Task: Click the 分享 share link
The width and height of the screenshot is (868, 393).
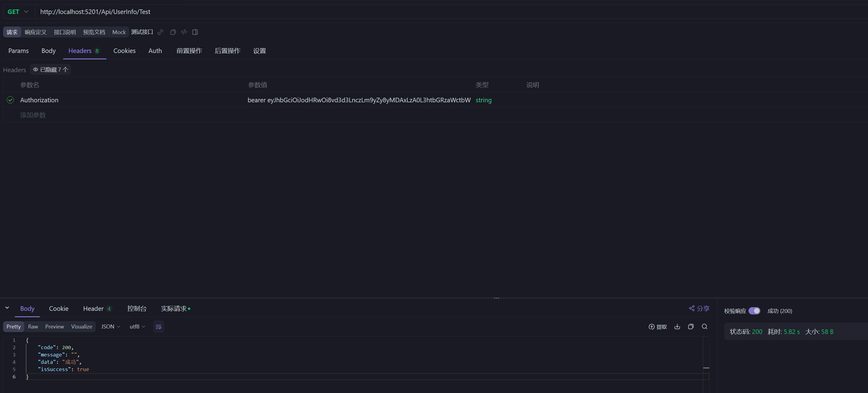Action: pos(699,308)
